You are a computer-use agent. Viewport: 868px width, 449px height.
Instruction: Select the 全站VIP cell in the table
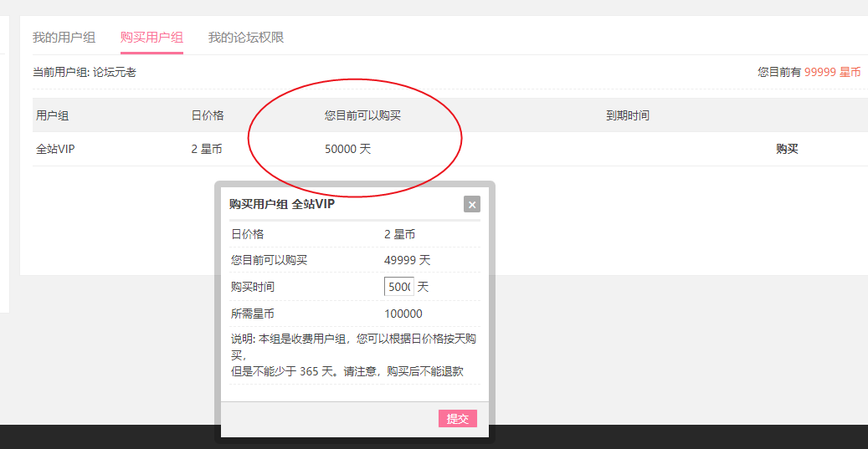point(55,149)
